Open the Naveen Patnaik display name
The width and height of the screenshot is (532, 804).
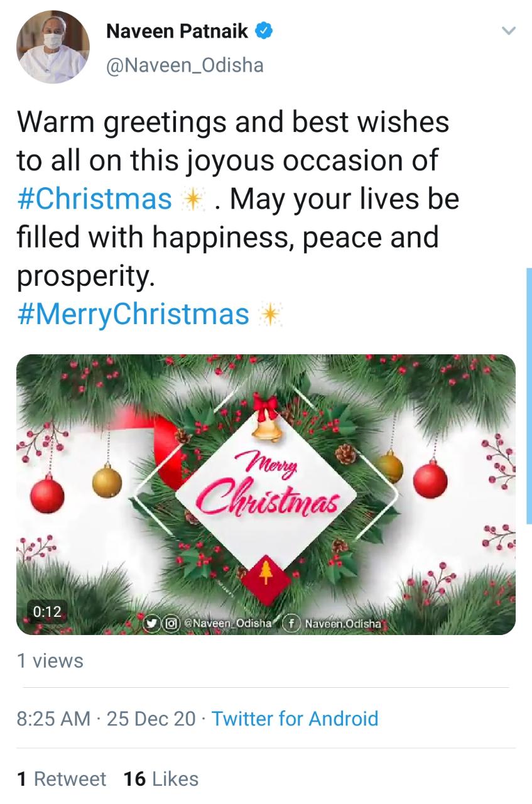point(177,31)
